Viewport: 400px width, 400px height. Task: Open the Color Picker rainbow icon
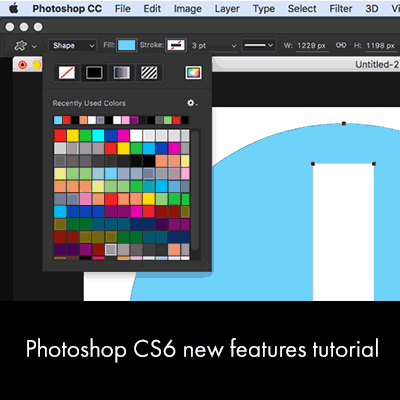193,72
